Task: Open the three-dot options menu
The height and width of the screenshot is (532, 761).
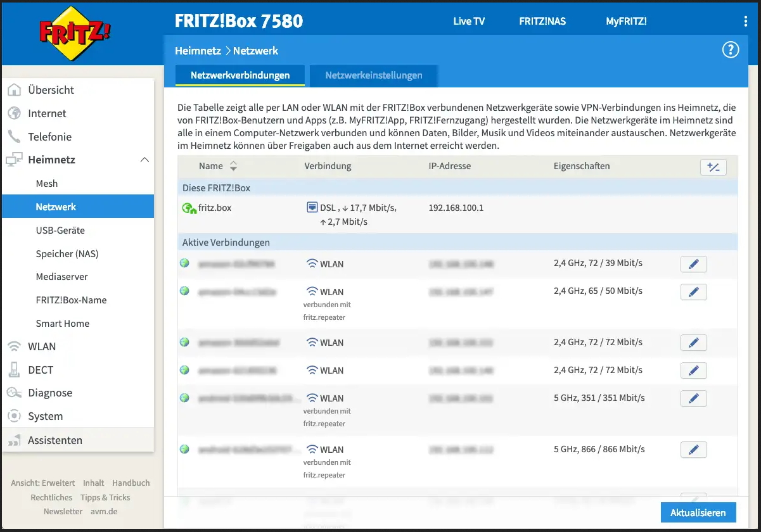Action: 746,22
